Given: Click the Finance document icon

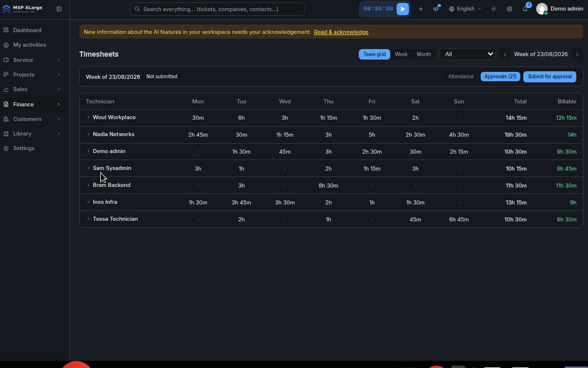Looking at the screenshot, I should (6, 105).
